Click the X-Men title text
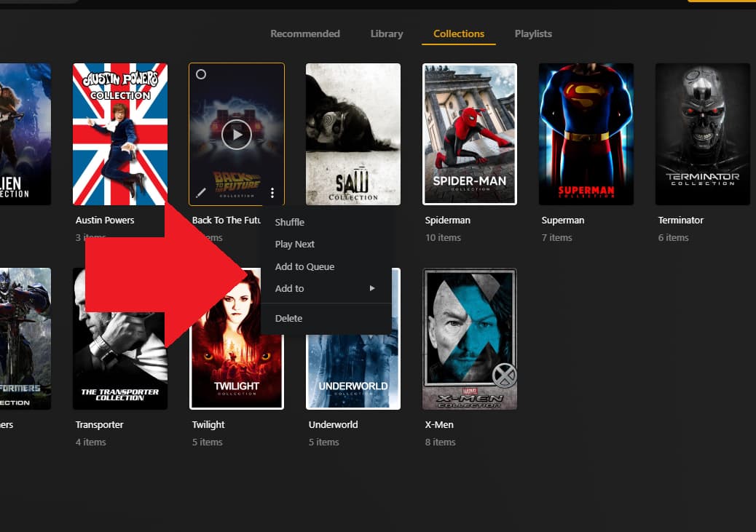Viewport: 756px width, 532px height. tap(439, 424)
